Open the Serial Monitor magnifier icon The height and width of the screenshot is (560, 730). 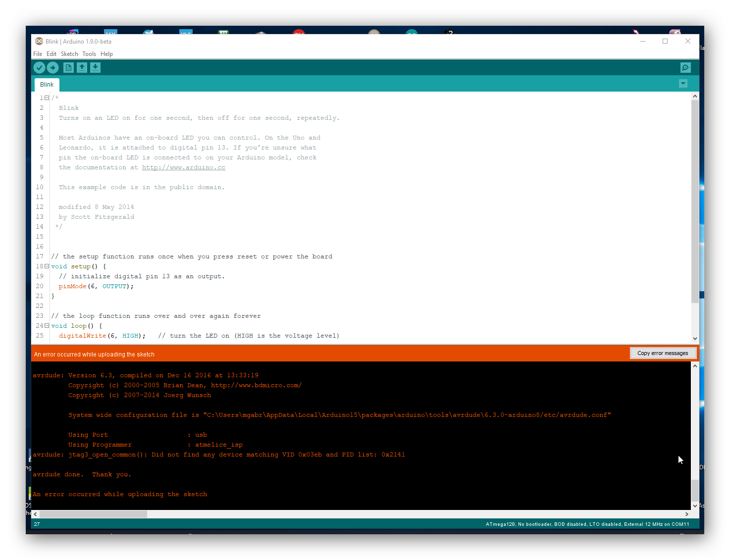pyautogui.click(x=685, y=68)
